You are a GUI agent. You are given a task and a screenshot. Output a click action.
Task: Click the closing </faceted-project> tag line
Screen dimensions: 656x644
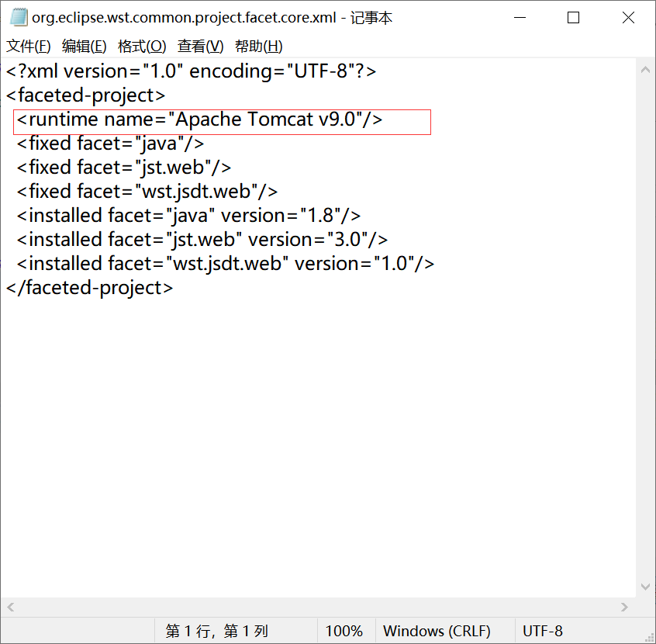[89, 288]
